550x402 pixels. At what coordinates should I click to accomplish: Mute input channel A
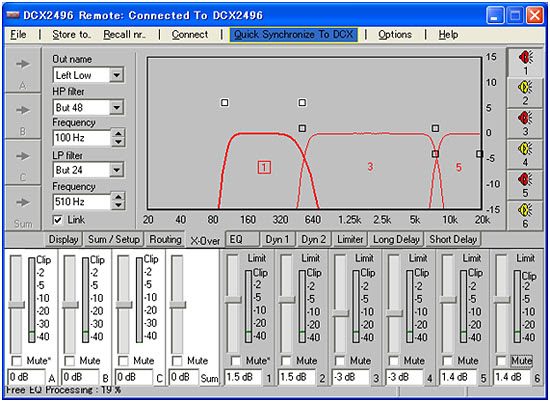tap(16, 360)
